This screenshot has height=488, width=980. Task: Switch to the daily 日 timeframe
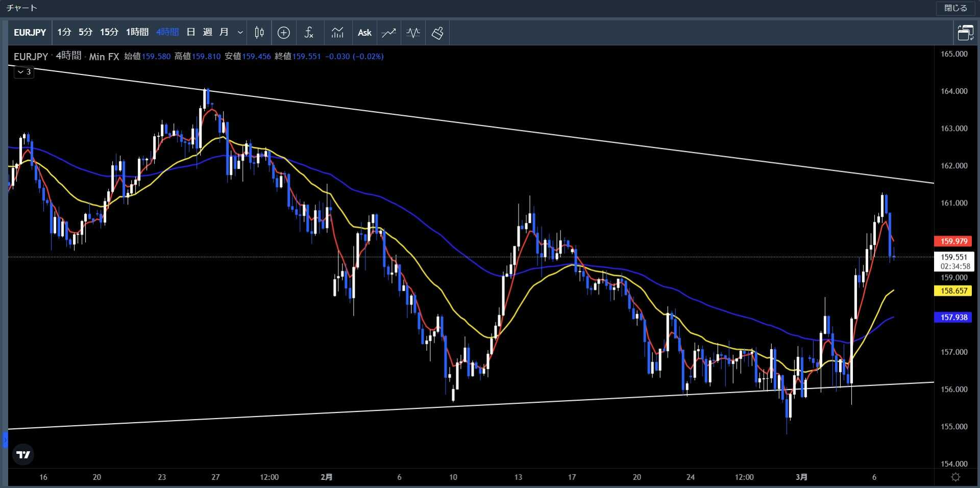[191, 33]
